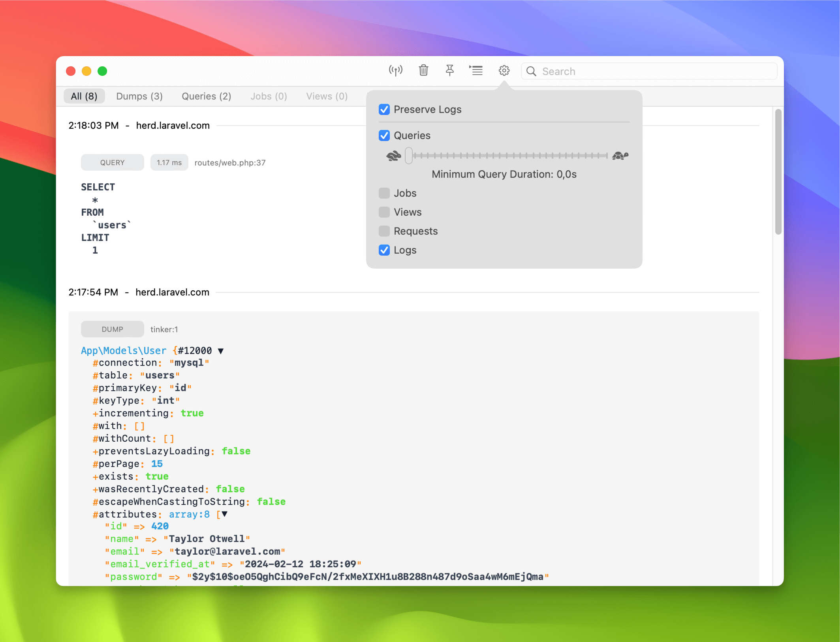The image size is (840, 642).
Task: Click the vertical scrollbar thumb
Action: (778, 172)
